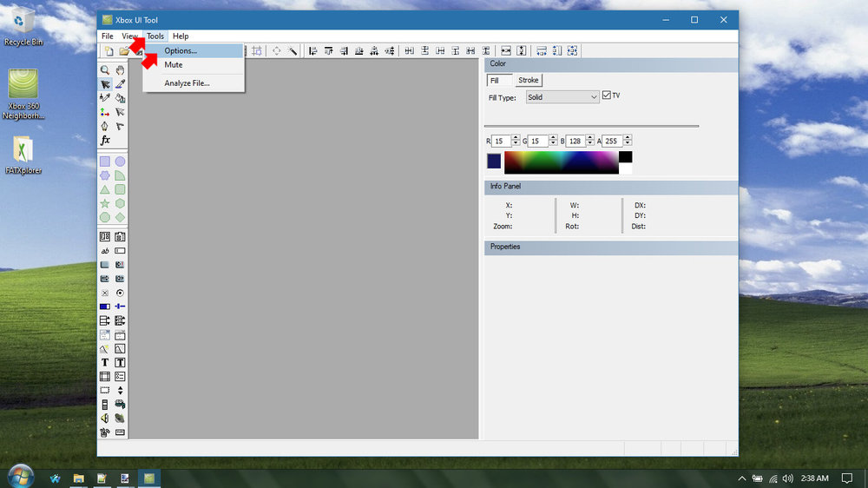Select the radio button control tool

(120, 293)
